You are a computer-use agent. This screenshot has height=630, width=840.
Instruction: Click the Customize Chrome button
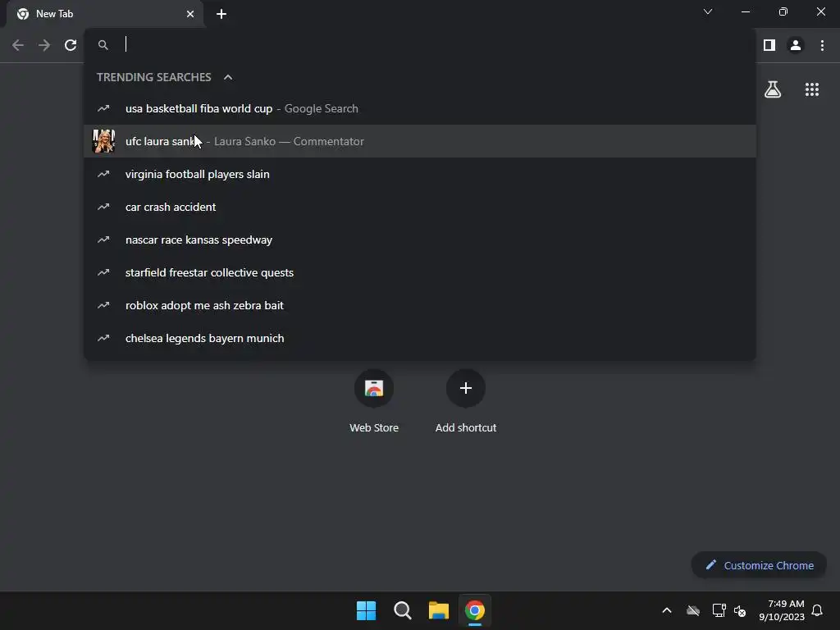[759, 565]
